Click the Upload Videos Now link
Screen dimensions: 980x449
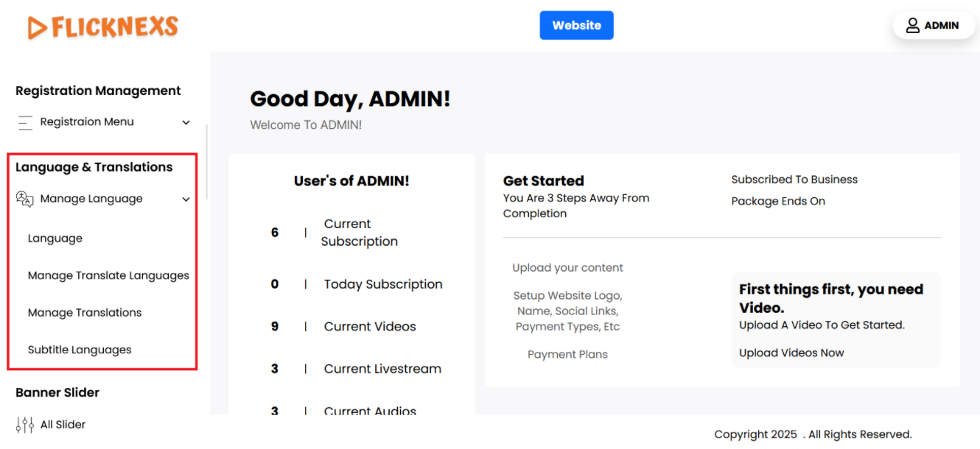tap(791, 353)
